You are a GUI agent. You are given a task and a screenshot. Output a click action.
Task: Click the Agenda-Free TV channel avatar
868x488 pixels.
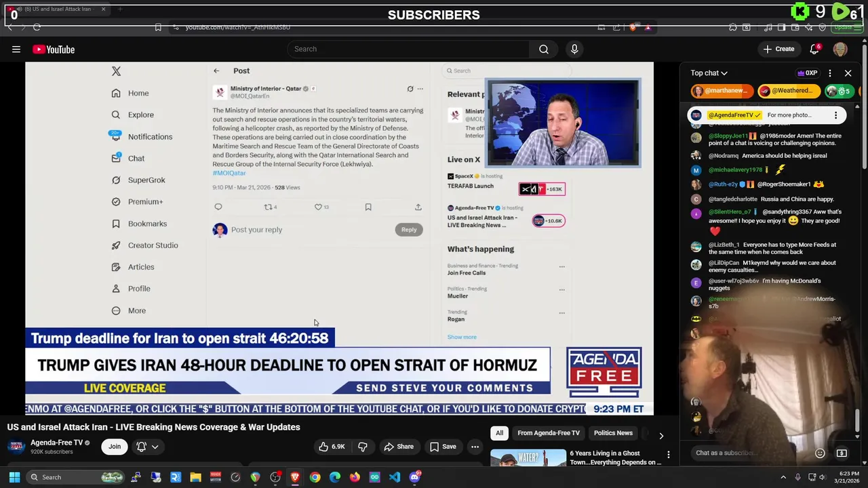tap(16, 447)
